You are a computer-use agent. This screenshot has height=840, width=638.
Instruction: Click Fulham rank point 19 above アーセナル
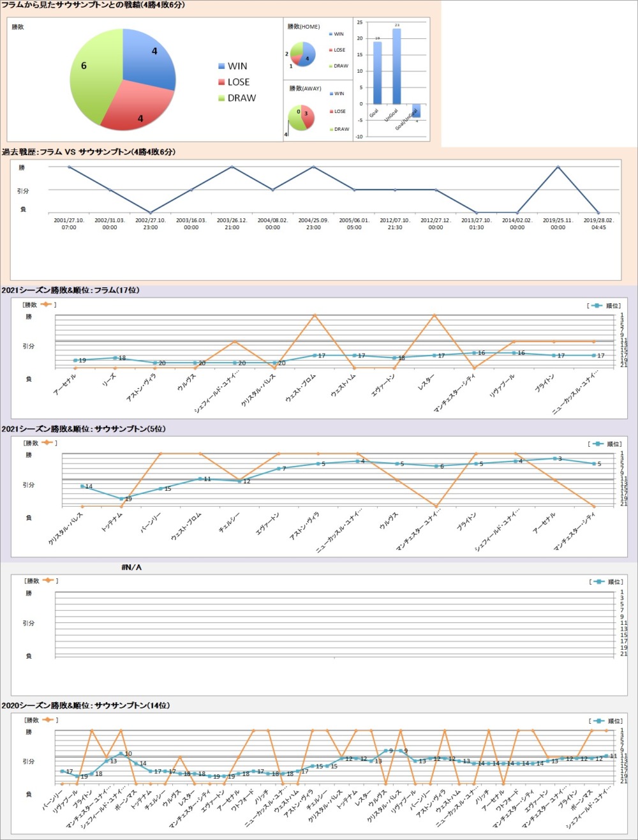75,361
